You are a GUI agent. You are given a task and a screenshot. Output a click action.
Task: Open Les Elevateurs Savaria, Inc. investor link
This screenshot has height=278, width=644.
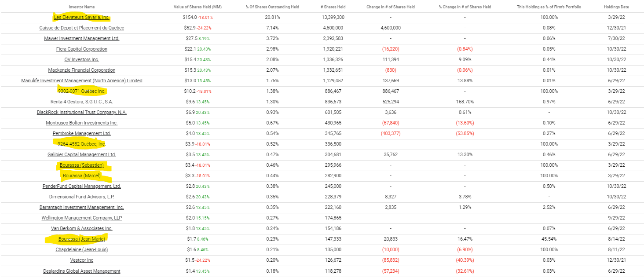coord(82,17)
